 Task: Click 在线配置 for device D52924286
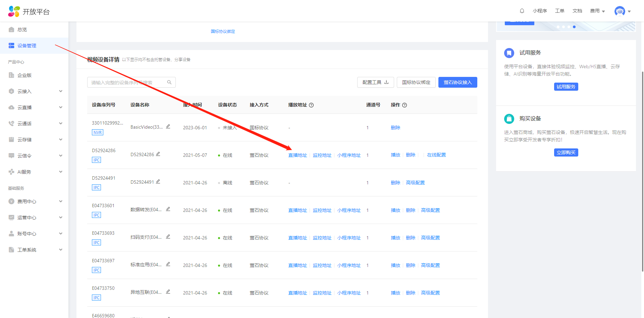coord(436,155)
